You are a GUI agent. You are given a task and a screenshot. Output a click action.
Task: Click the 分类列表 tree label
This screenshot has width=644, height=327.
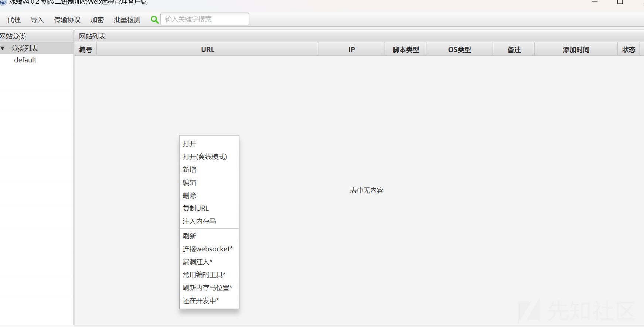tap(24, 48)
